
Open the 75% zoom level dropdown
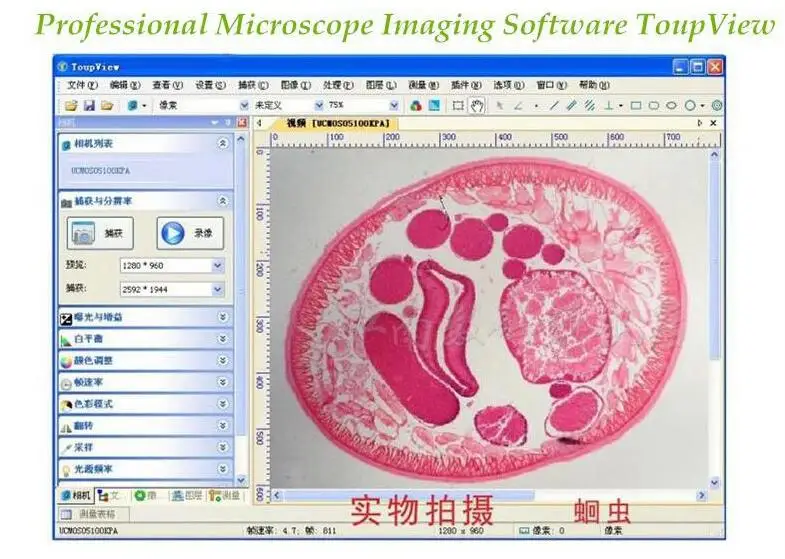(394, 106)
